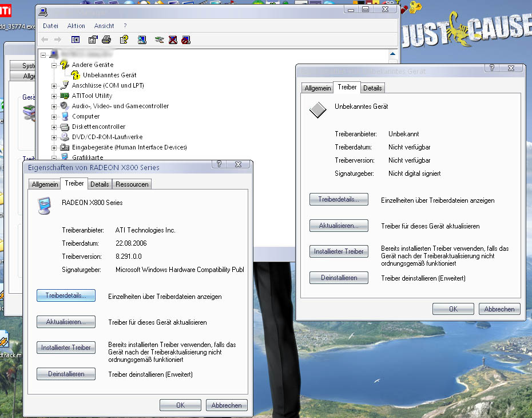Select Treiber tab in Unbekanntes Gerät dialog
Screen dimensions: 532x418
[347, 87]
